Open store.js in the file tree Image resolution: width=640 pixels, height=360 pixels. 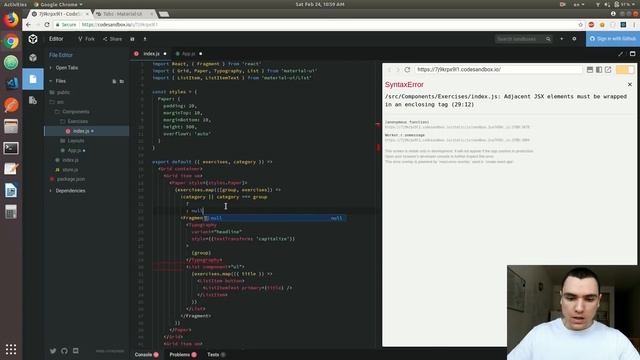pyautogui.click(x=70, y=169)
